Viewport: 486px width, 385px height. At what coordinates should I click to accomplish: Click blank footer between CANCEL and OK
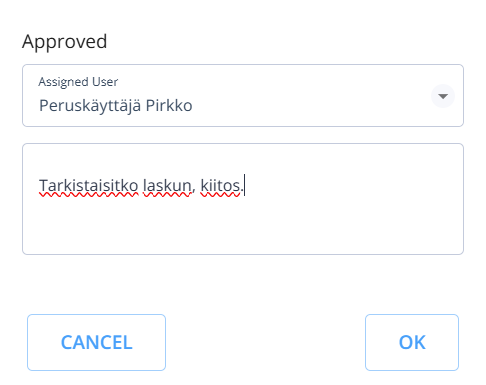click(265, 342)
